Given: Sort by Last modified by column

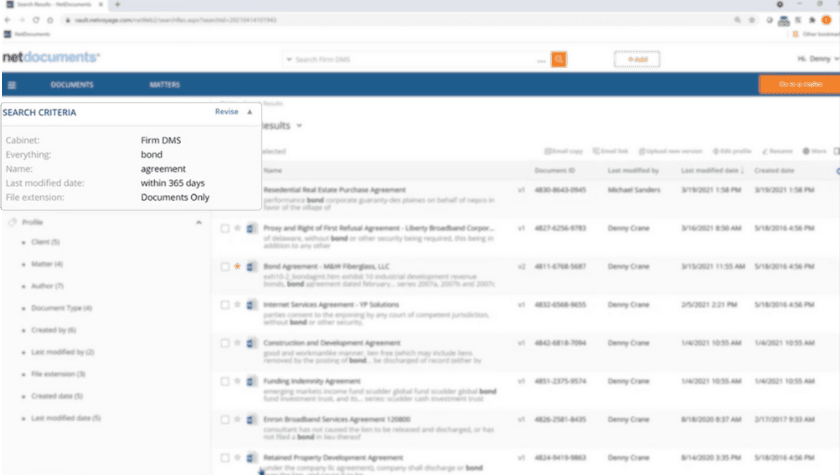Looking at the screenshot, I should click(633, 170).
